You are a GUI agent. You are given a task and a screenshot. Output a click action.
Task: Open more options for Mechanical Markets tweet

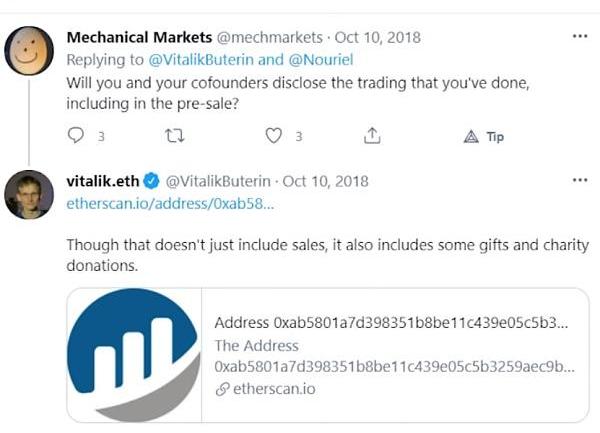579,37
